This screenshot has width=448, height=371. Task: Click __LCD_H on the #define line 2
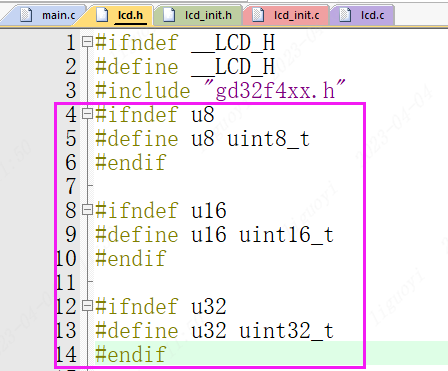click(x=233, y=66)
